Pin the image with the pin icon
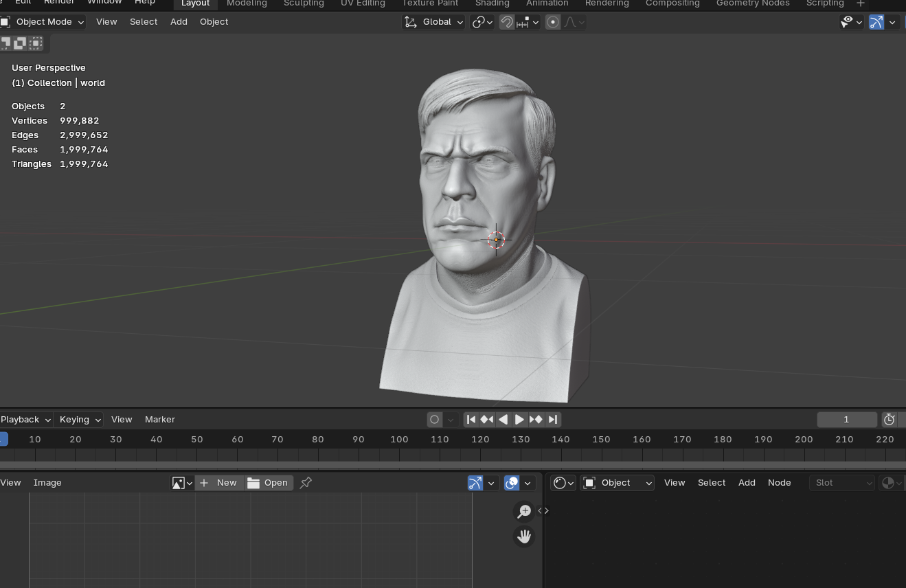Image resolution: width=906 pixels, height=588 pixels. click(x=306, y=483)
